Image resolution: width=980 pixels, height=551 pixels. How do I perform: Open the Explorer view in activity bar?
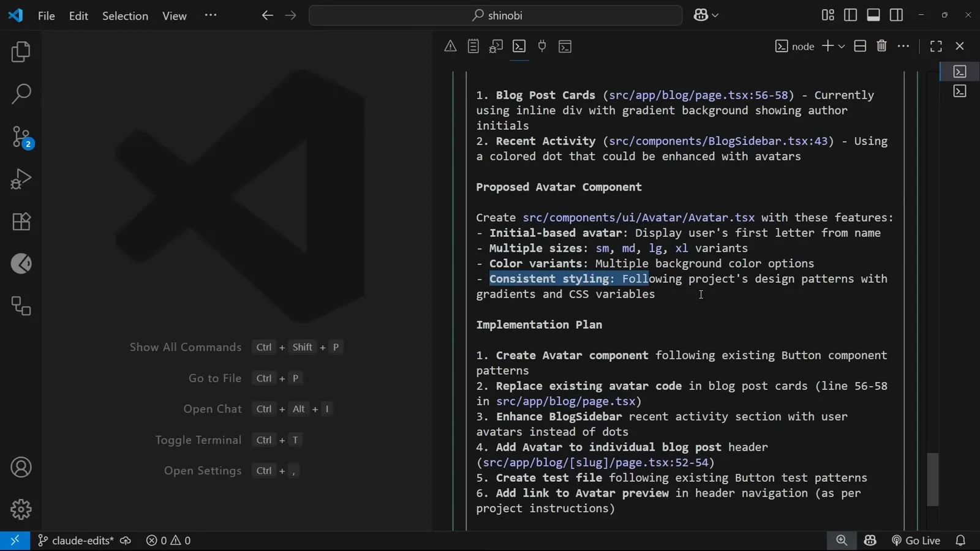pos(21,52)
